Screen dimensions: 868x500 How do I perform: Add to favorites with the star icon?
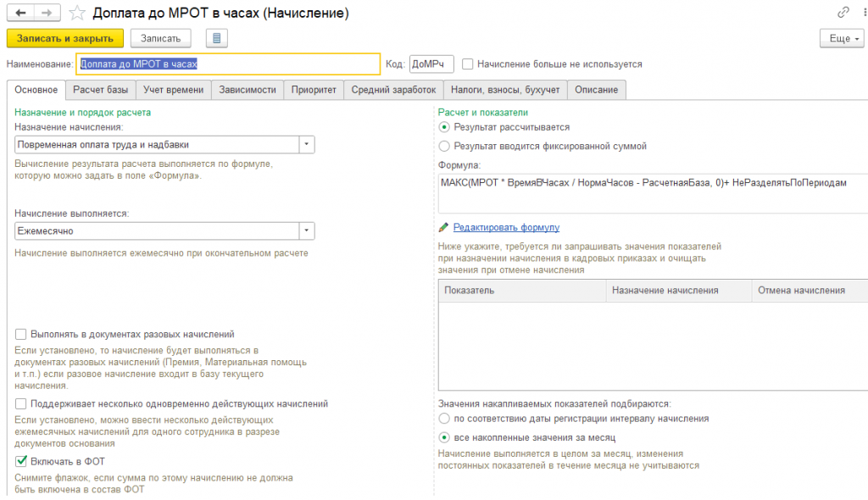tap(77, 13)
